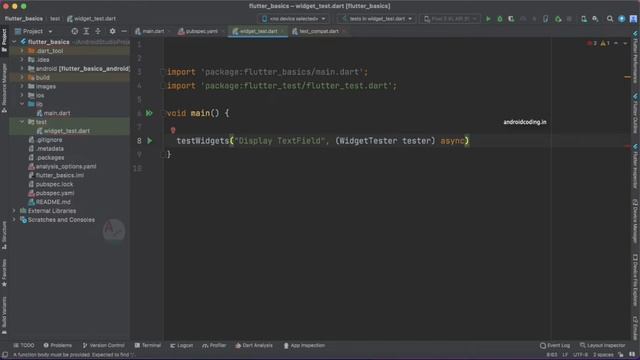Screen dimensions: 640x360
Task: Click the Select Opened File target icon
Action: tap(75, 31)
